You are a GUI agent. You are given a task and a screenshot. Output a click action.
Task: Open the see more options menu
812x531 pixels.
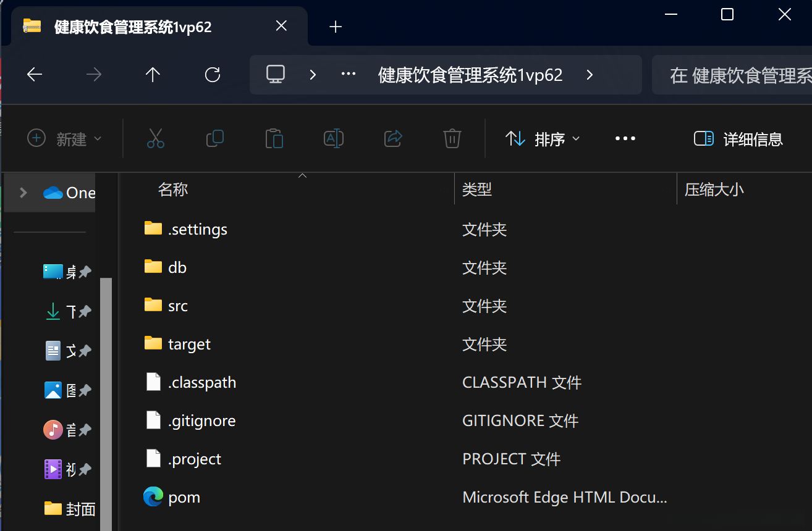click(625, 139)
